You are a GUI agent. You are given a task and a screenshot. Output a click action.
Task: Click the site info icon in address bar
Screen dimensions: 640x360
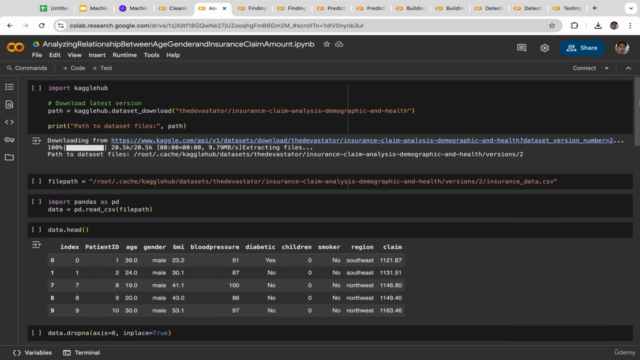pos(61,25)
